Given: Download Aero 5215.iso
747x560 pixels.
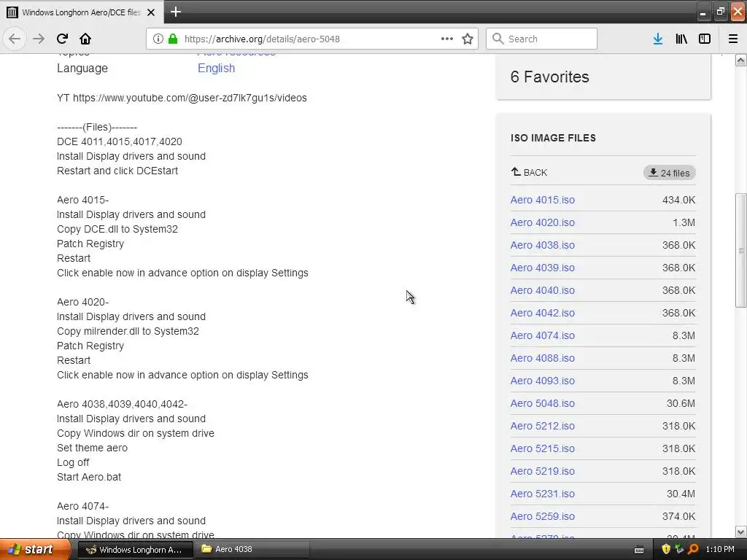Looking at the screenshot, I should click(x=543, y=448).
